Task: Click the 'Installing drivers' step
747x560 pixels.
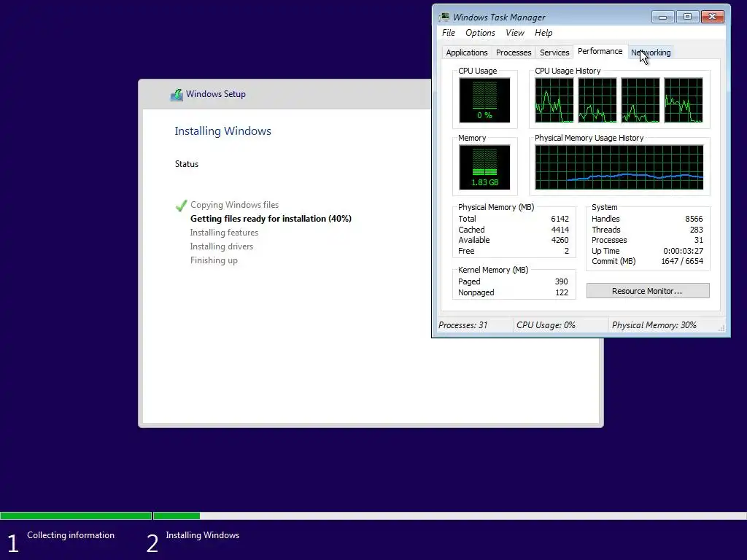Action: (x=222, y=246)
